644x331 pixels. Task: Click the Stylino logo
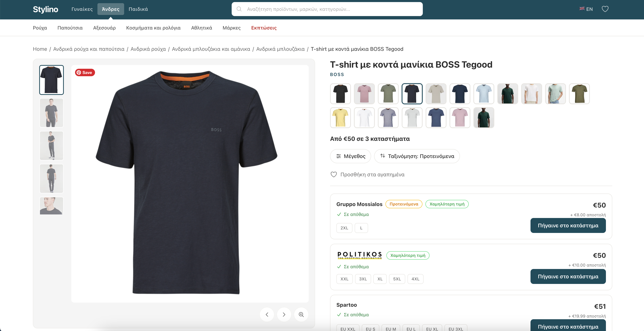point(45,9)
